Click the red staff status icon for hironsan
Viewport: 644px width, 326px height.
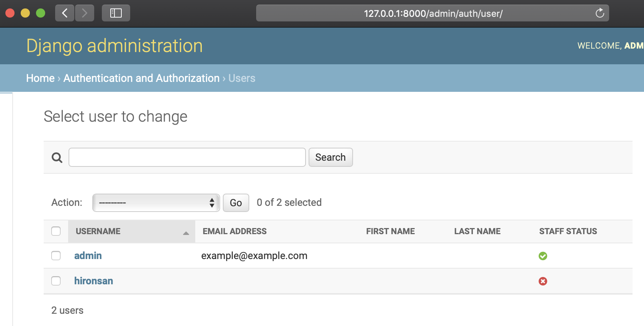543,281
